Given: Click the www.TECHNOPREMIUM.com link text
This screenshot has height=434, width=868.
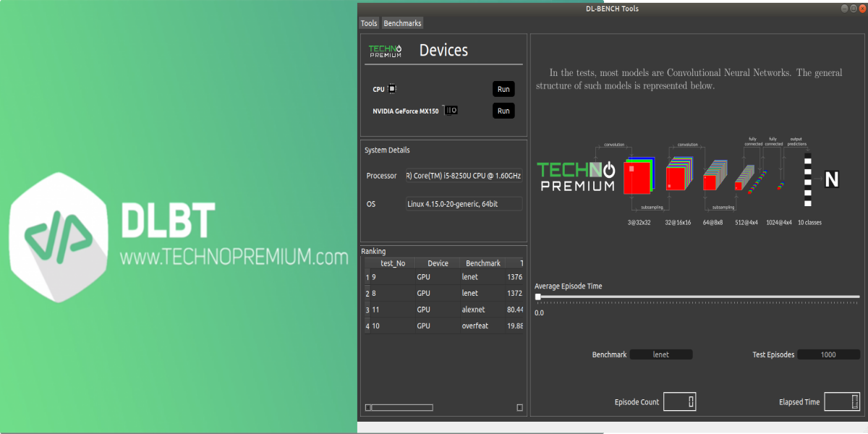Looking at the screenshot, I should click(x=234, y=256).
